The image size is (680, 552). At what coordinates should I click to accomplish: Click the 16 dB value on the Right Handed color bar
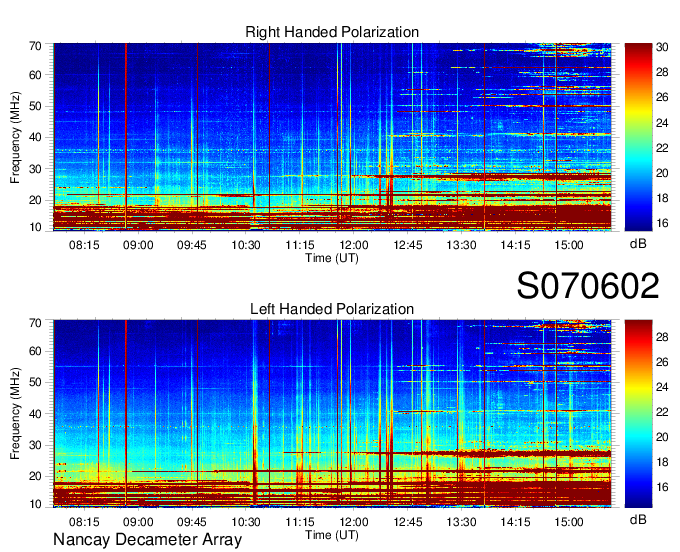(662, 223)
